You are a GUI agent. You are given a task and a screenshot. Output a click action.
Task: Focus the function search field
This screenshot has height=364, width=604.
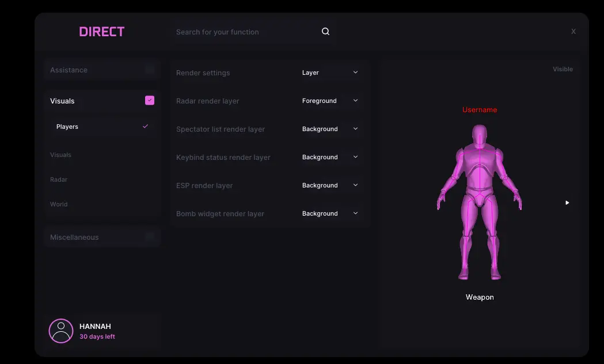[x=245, y=32]
